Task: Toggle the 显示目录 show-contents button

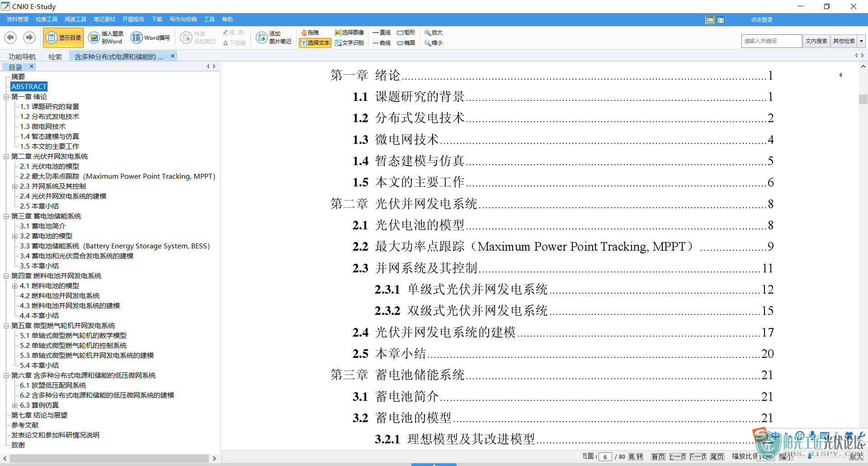Action: pyautogui.click(x=64, y=38)
